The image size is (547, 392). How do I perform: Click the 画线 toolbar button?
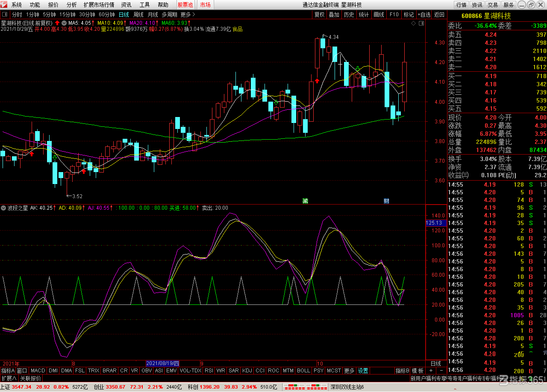[x=379, y=15]
